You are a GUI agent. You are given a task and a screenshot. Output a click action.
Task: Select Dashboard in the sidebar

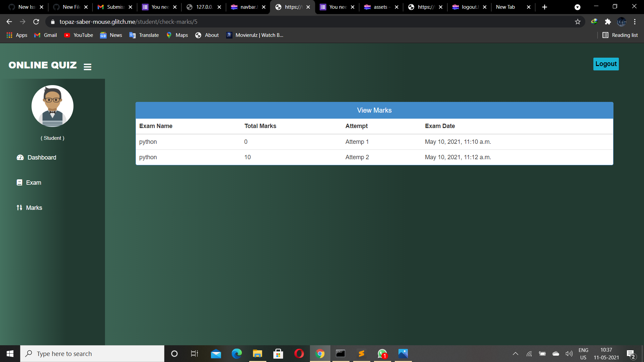41,157
